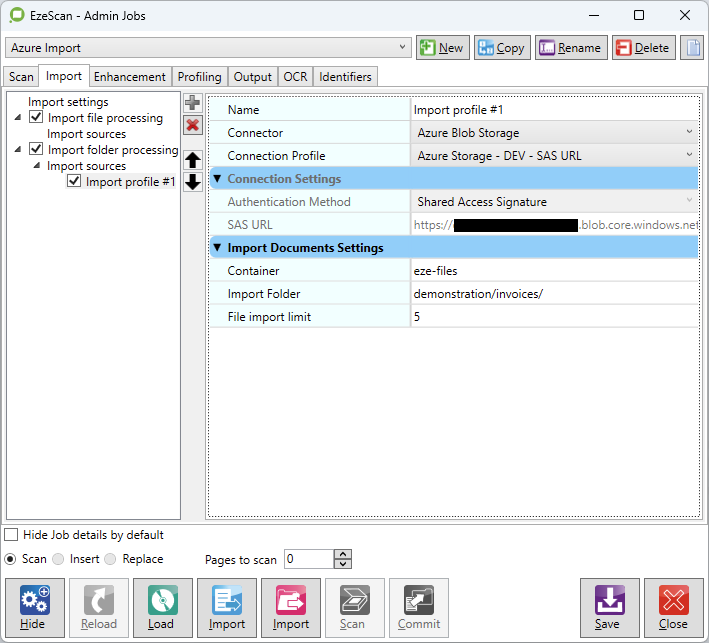Open the Azure Import job dropdown

point(403,48)
